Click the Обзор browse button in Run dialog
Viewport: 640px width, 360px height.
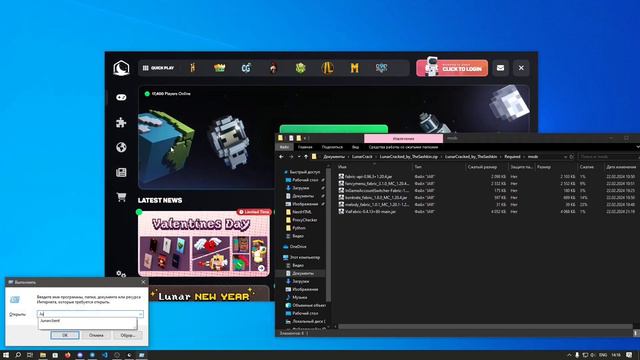[128, 335]
